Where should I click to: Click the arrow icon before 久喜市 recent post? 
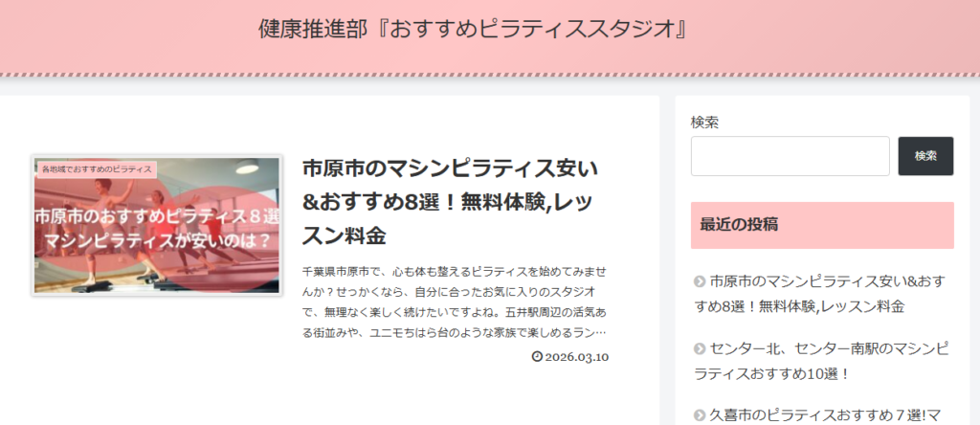pos(700,415)
